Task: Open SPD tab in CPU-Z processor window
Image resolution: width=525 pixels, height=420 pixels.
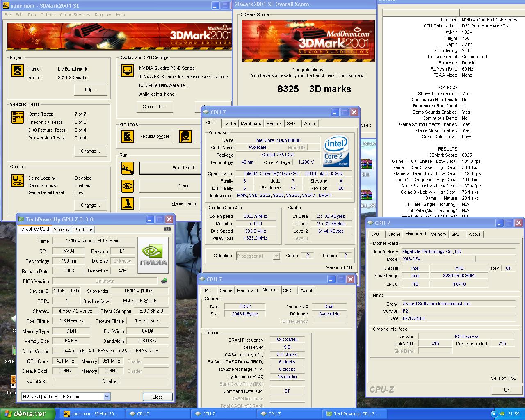Action: point(291,123)
